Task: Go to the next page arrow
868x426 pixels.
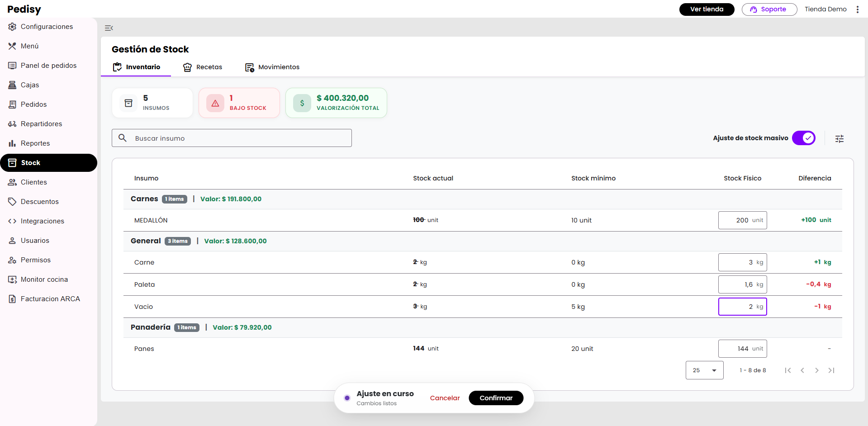Action: (816, 370)
